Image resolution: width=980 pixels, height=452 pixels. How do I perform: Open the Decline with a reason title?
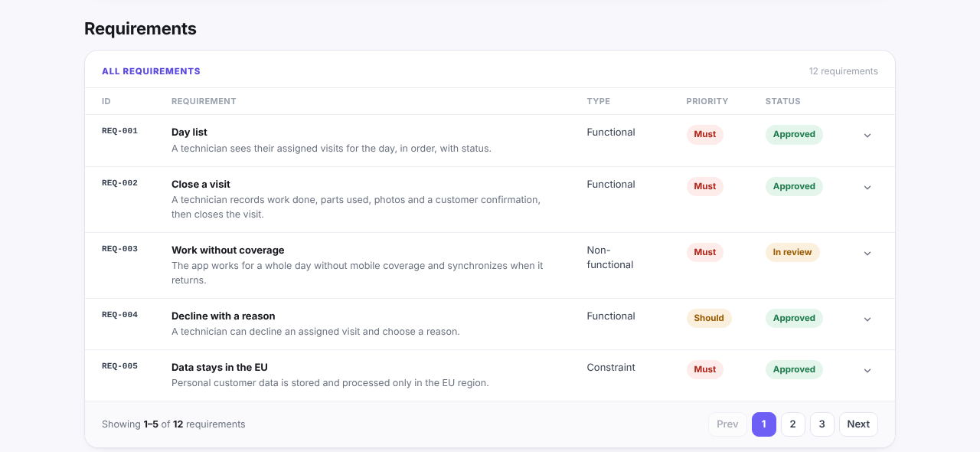tap(224, 316)
